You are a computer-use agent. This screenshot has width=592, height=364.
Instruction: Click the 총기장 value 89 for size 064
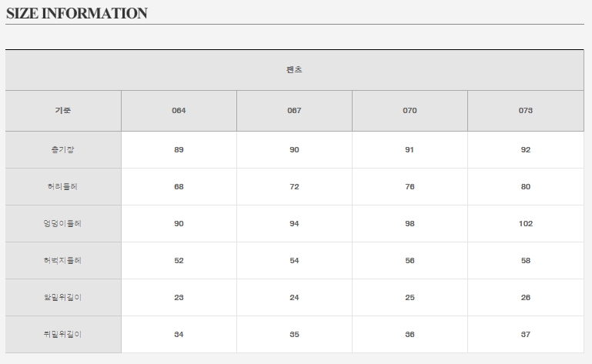click(x=179, y=150)
